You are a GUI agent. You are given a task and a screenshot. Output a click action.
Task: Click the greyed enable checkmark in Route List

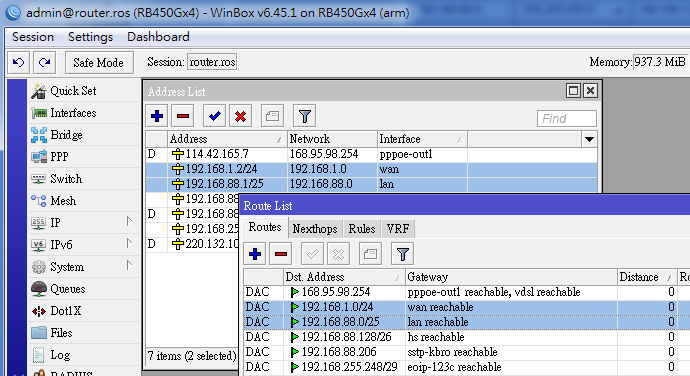312,254
